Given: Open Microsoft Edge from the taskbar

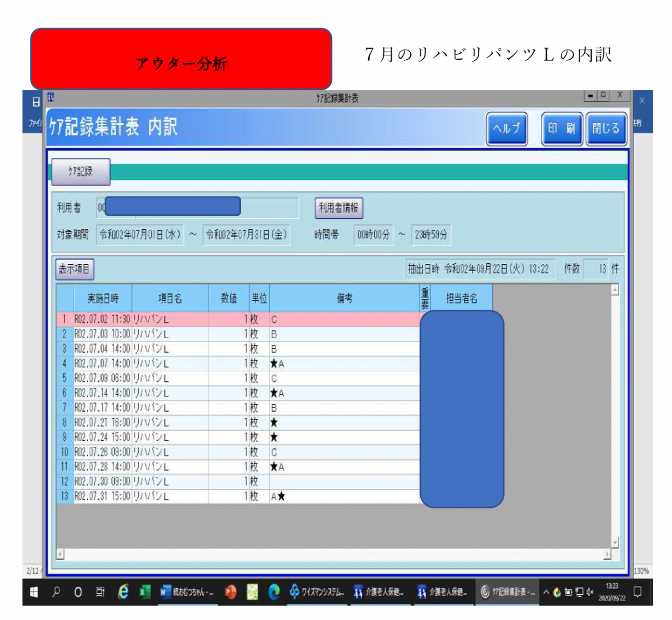Looking at the screenshot, I should tap(274, 592).
